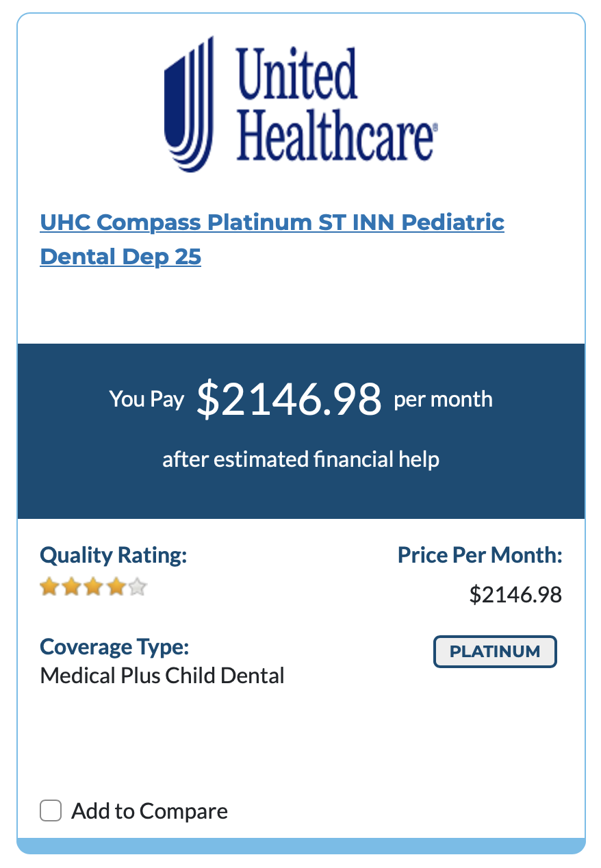The image size is (601, 868).
Task: Click the Coverage Type heading
Action: pos(114,646)
